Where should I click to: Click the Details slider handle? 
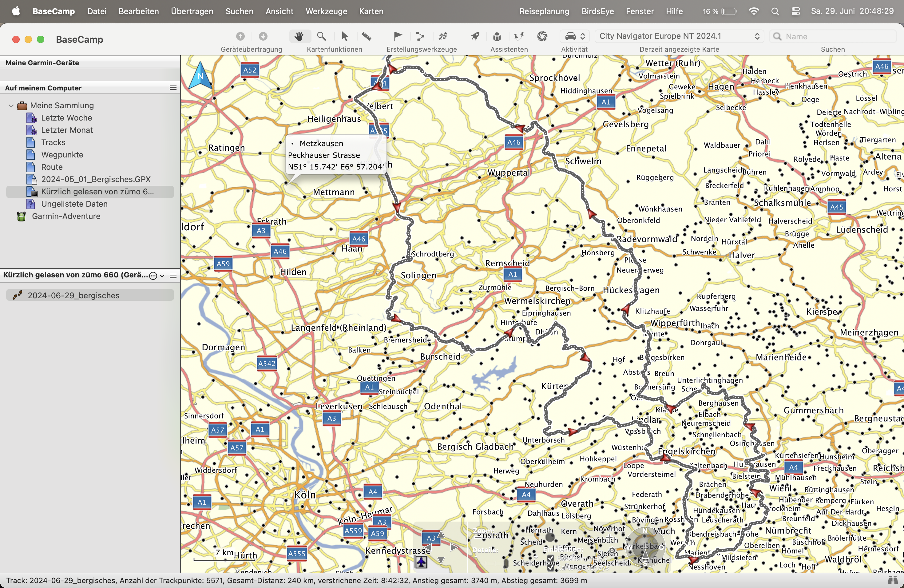[x=506, y=564]
